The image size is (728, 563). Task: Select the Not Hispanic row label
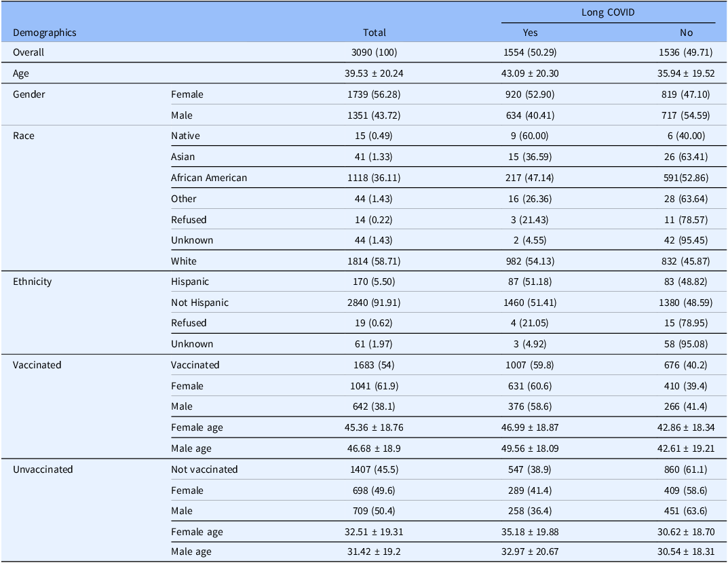click(199, 303)
